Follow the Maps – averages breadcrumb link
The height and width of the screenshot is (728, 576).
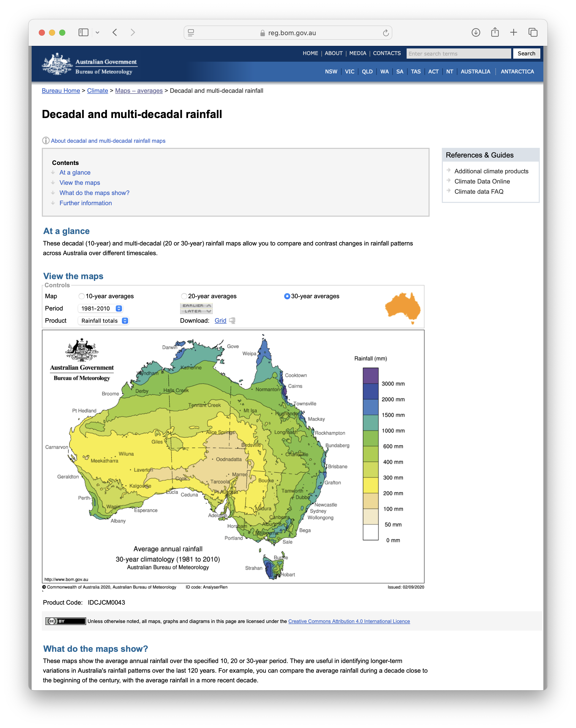[139, 91]
